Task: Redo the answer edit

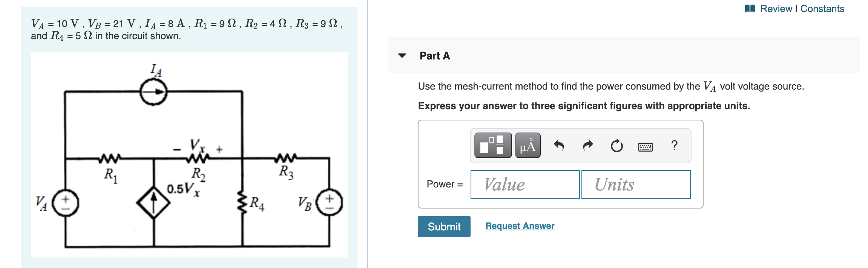Action: 587,146
